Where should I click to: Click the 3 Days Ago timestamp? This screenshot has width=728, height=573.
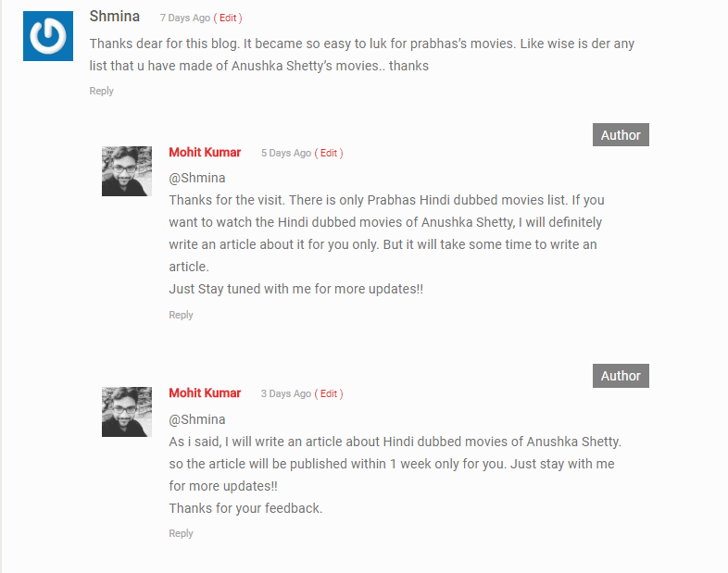point(285,393)
